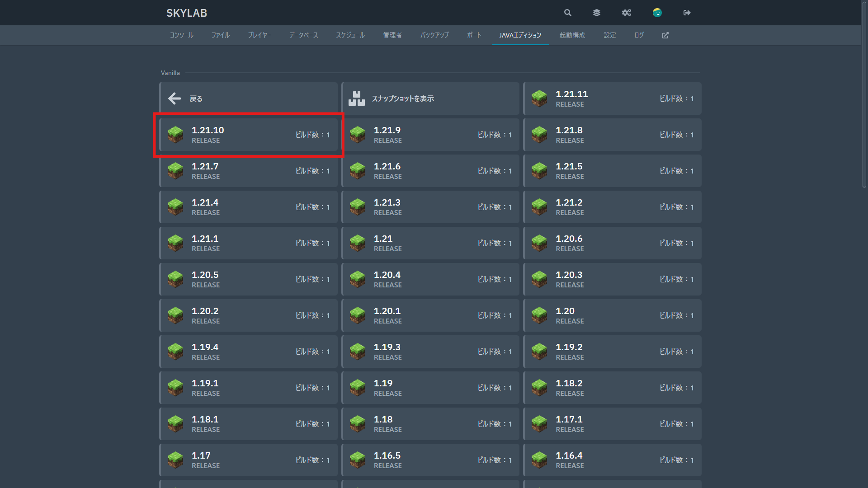Image resolution: width=868 pixels, height=488 pixels.
Task: Open the external link icon tab
Action: coord(665,35)
